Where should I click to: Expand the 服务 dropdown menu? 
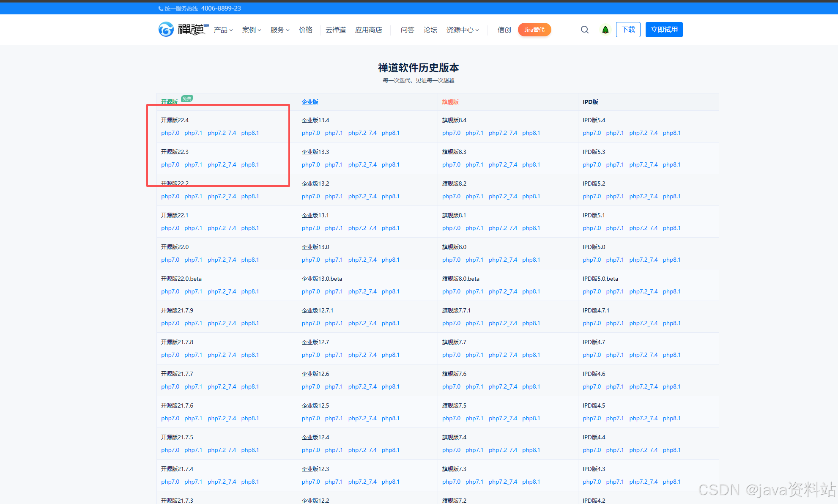point(280,30)
